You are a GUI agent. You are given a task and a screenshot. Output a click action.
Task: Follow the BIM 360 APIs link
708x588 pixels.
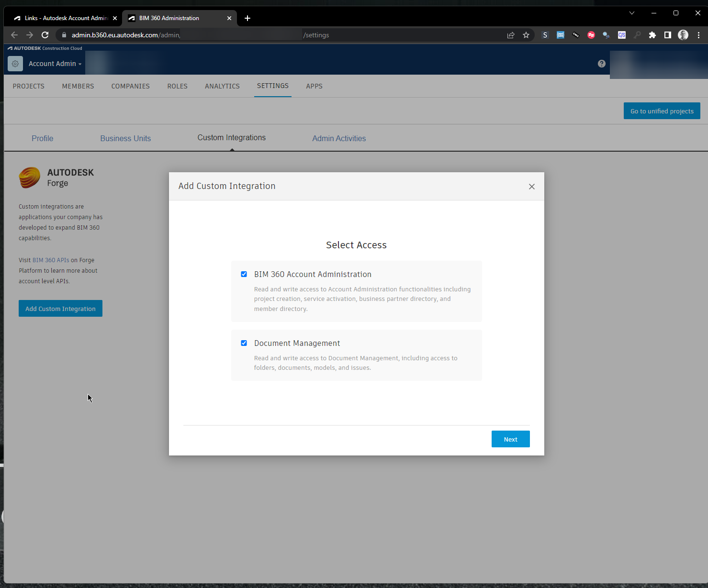click(x=51, y=260)
